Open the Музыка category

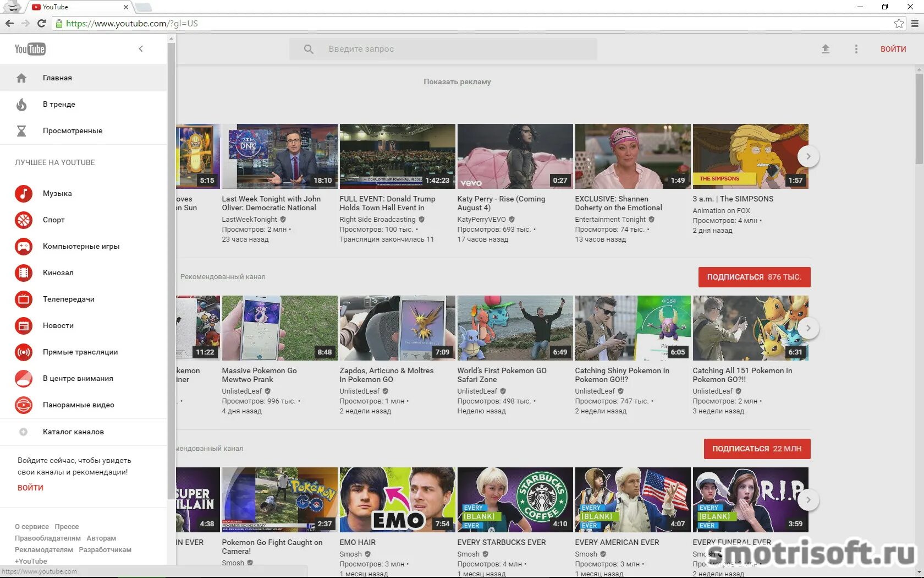pyautogui.click(x=84, y=193)
